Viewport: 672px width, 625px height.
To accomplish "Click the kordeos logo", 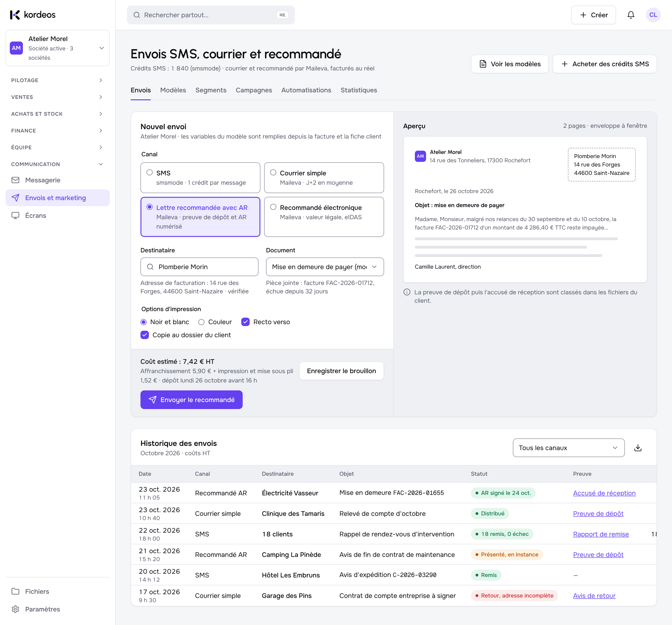I will [33, 15].
